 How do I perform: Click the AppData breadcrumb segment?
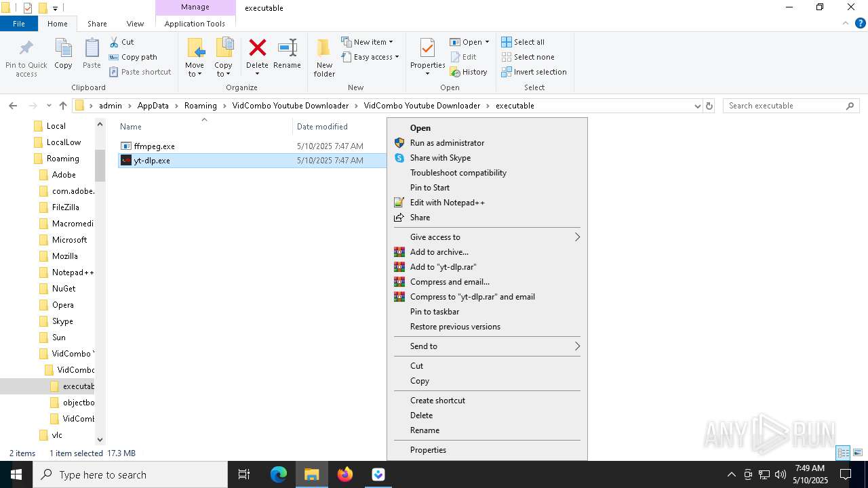[153, 106]
